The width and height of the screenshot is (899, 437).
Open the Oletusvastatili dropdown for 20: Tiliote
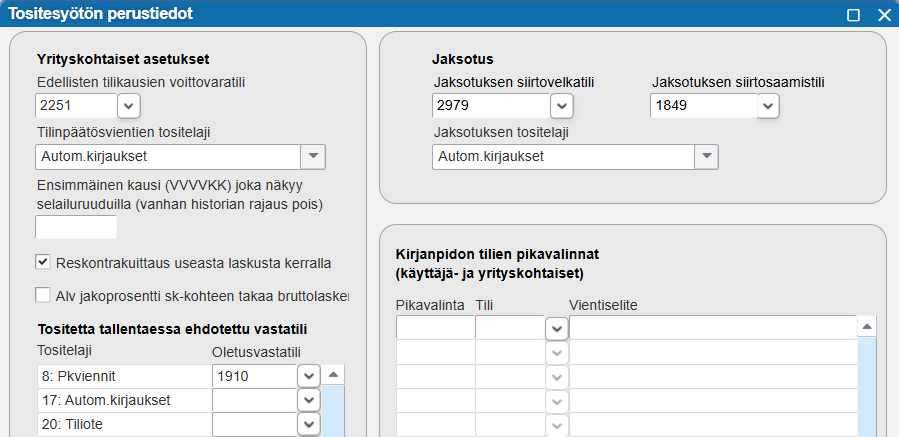(308, 424)
